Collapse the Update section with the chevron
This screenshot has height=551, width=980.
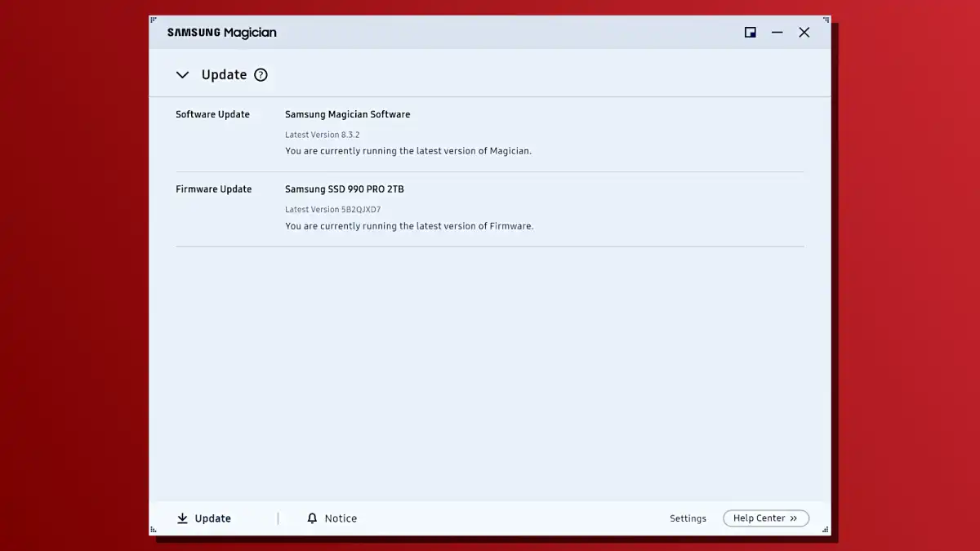(183, 75)
